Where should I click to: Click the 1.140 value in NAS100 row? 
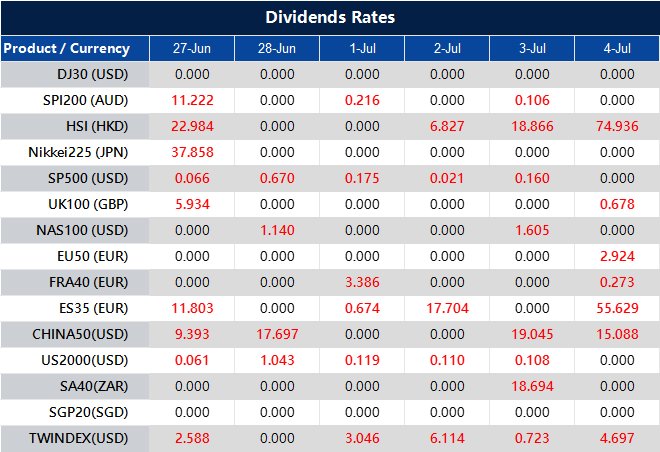276,230
